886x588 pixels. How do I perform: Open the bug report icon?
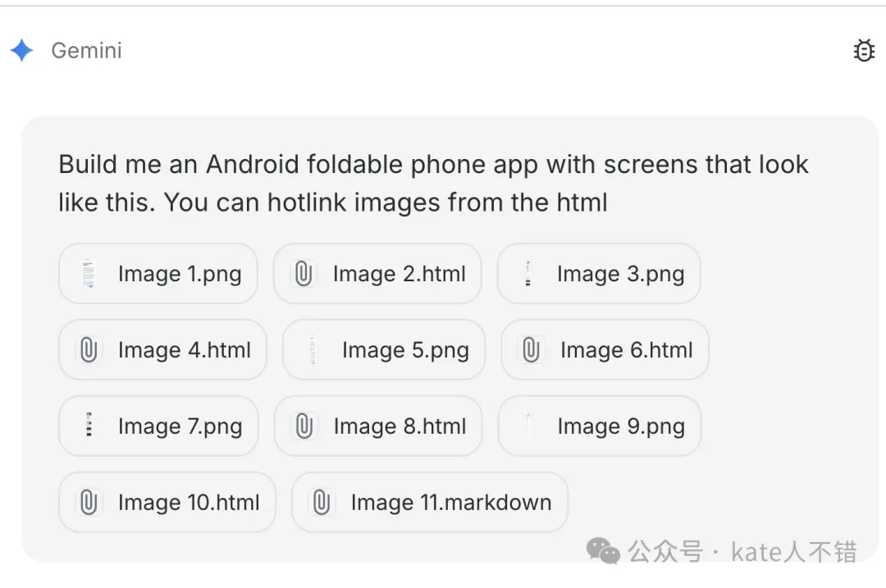864,51
